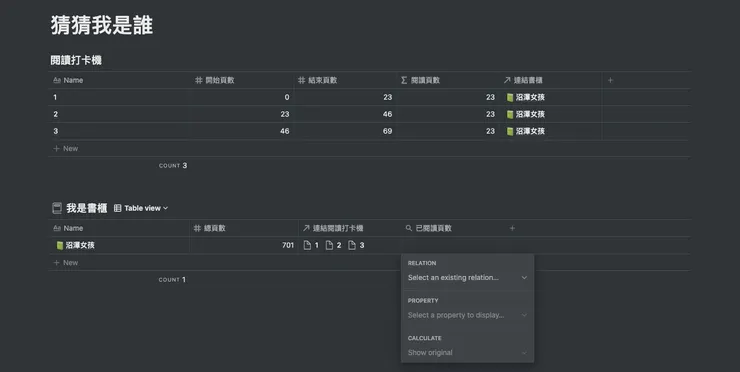Open the Table view switcher
The height and width of the screenshot is (372, 740).
click(141, 208)
